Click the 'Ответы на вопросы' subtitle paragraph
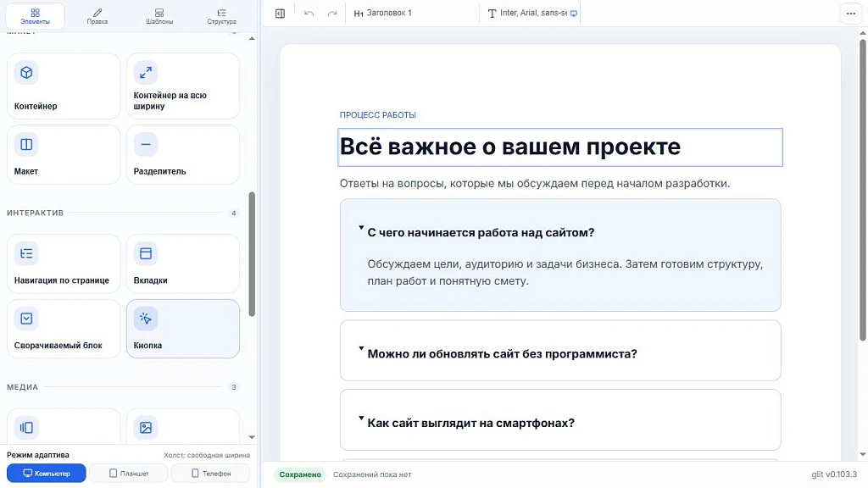Image resolution: width=868 pixels, height=488 pixels. tap(535, 184)
